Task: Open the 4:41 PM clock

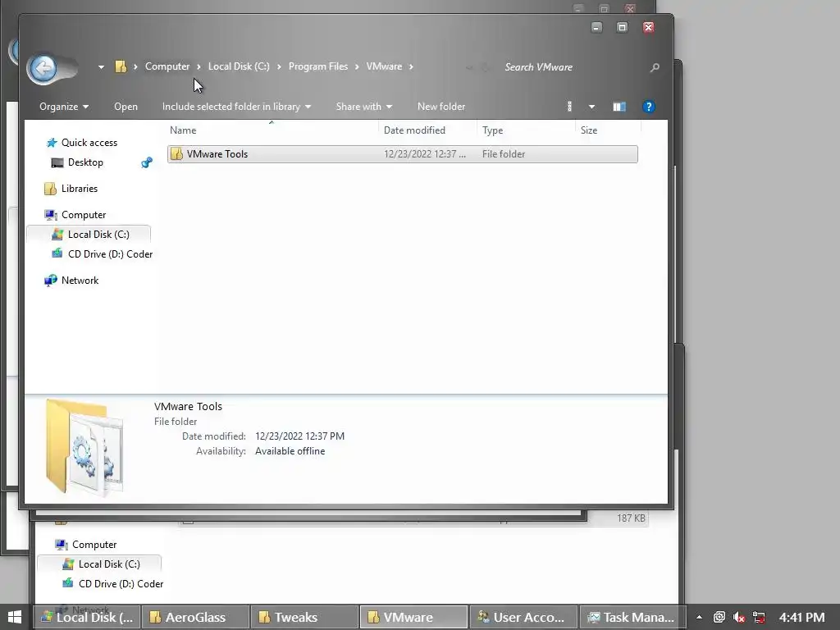Action: (x=802, y=618)
